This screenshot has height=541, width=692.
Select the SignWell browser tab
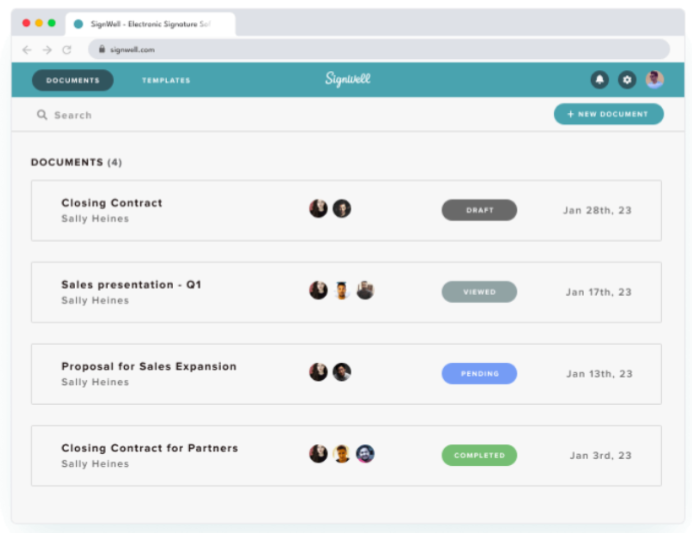coord(150,24)
